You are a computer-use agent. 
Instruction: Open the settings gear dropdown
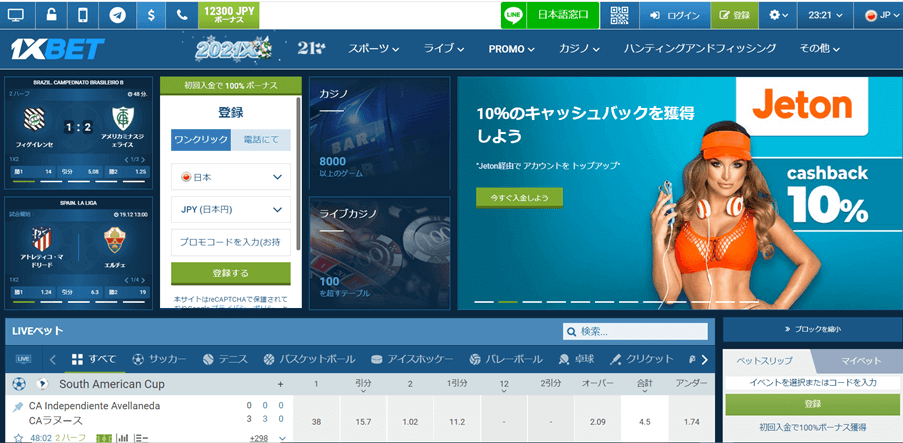click(x=778, y=16)
